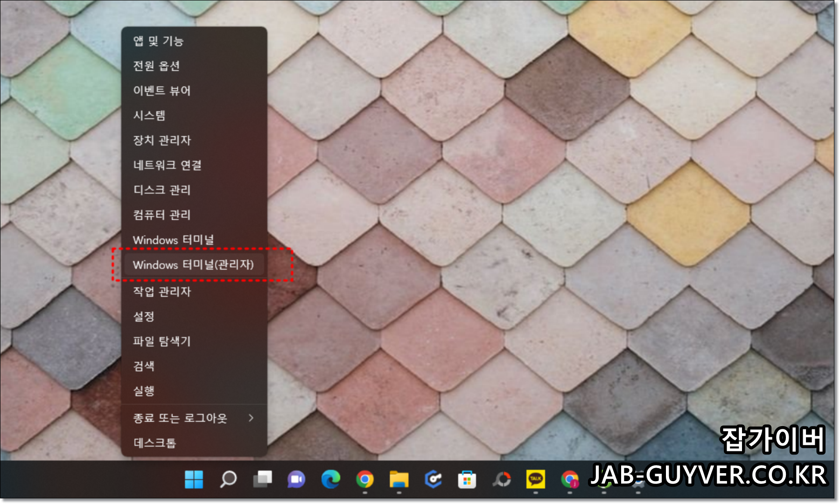Open taskbar Search magnifier icon

[228, 479]
